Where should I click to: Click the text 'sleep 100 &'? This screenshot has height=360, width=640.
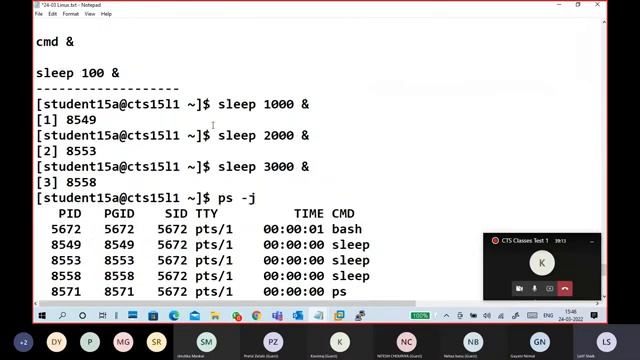(78, 73)
